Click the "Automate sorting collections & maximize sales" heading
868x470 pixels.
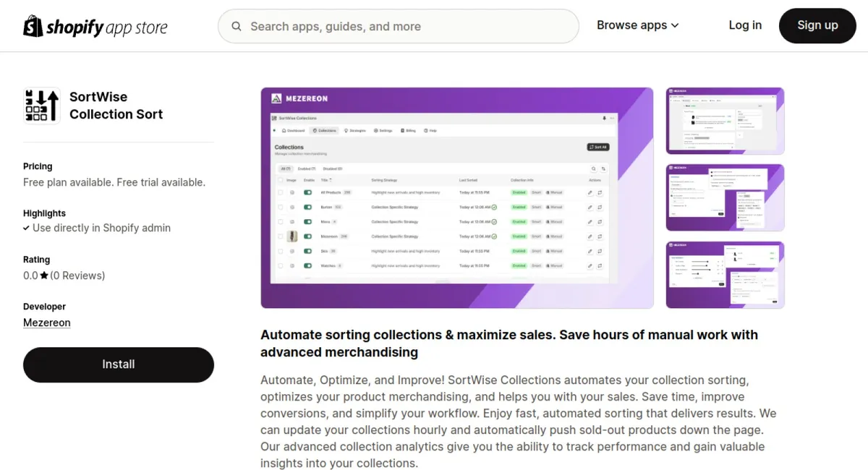tap(509, 343)
